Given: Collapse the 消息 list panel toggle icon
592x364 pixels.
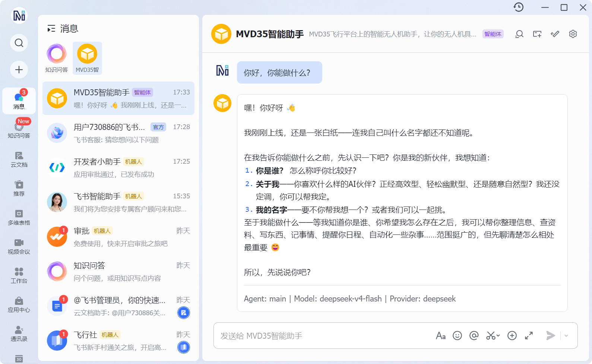Looking at the screenshot, I should pyautogui.click(x=51, y=29).
